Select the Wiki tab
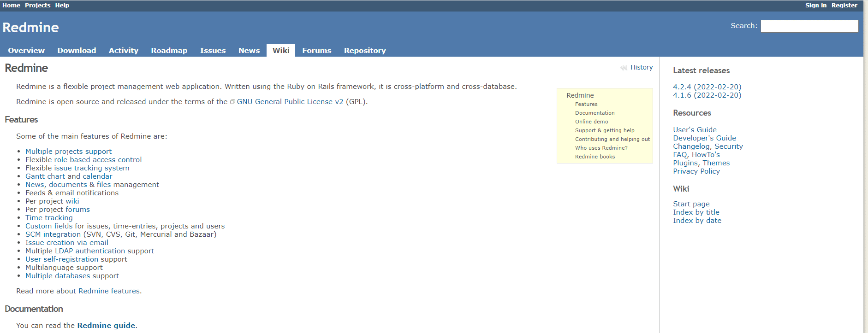This screenshot has height=333, width=868. [x=281, y=50]
